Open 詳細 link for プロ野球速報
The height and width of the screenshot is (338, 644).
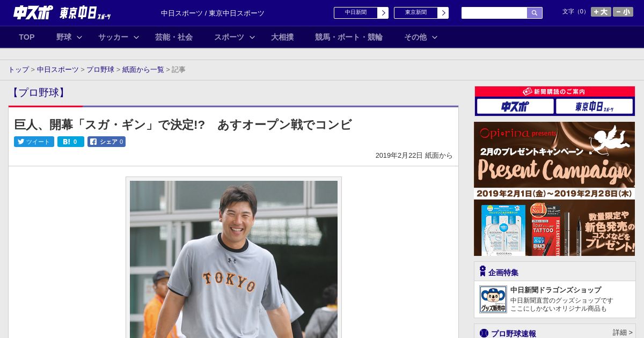[623, 333]
